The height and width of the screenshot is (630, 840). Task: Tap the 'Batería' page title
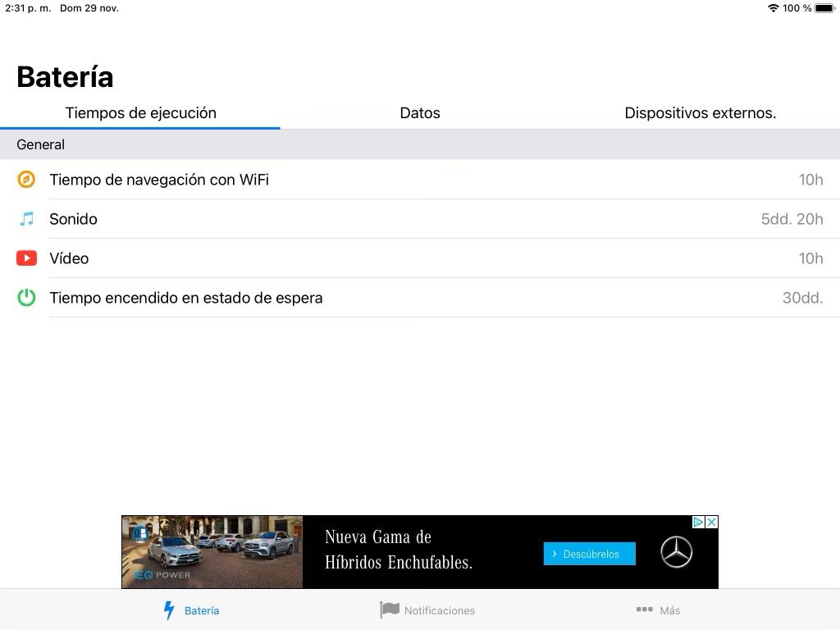(65, 77)
